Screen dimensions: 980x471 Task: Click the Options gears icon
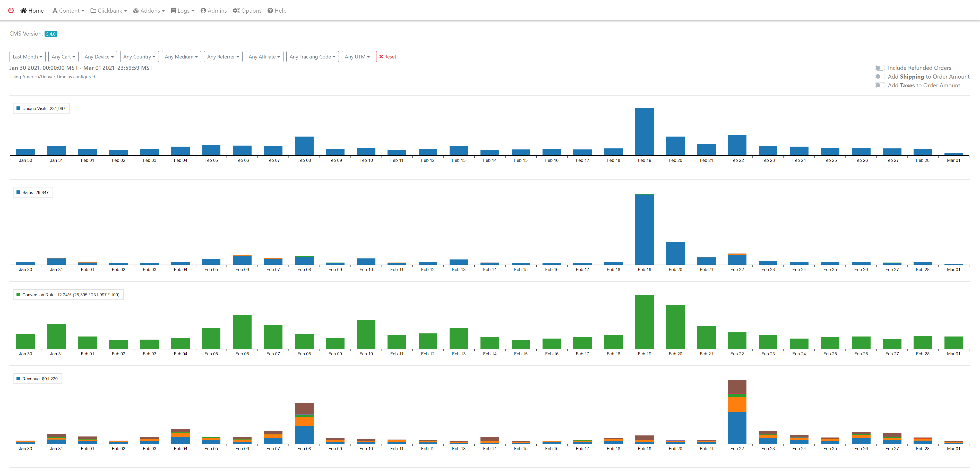tap(236, 11)
